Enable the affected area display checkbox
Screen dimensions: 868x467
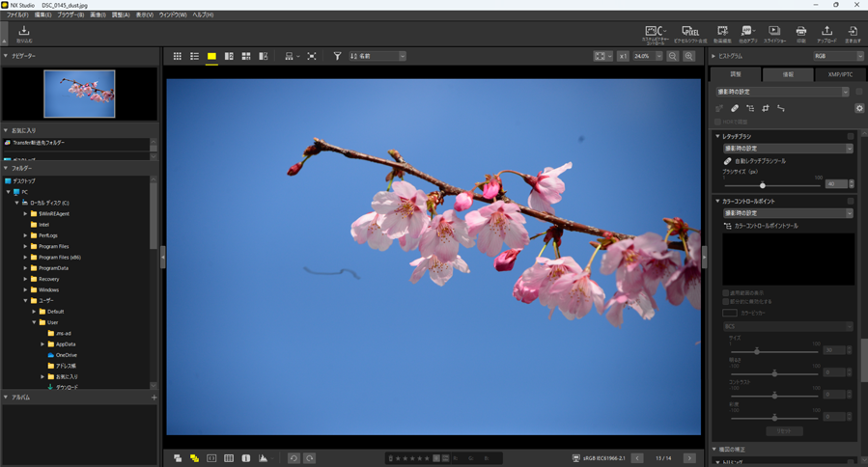(726, 292)
